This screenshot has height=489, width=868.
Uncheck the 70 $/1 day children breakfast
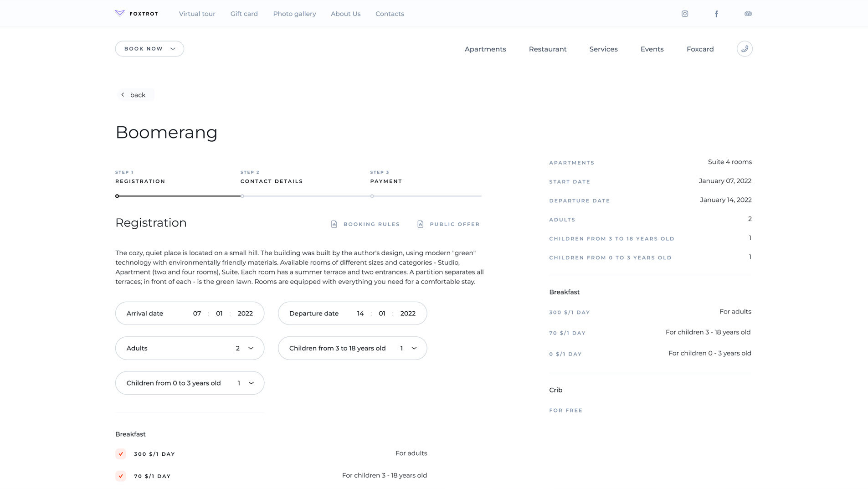click(121, 476)
